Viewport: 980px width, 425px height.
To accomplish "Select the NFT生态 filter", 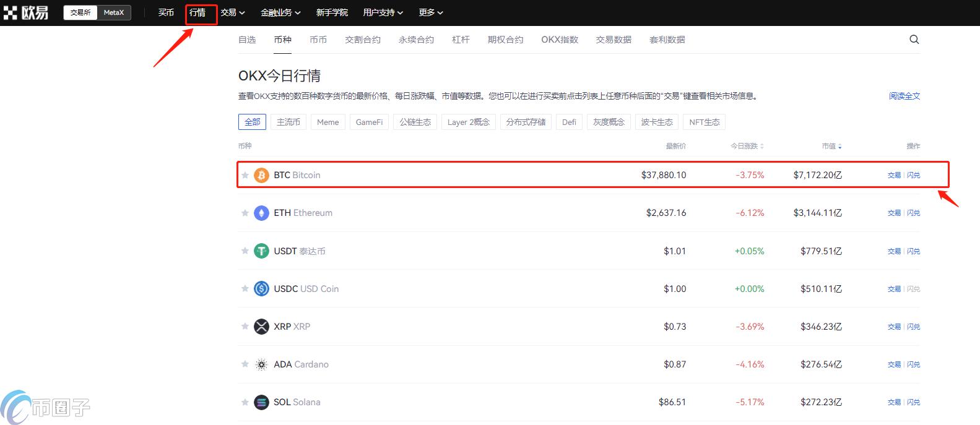I will pyautogui.click(x=705, y=122).
